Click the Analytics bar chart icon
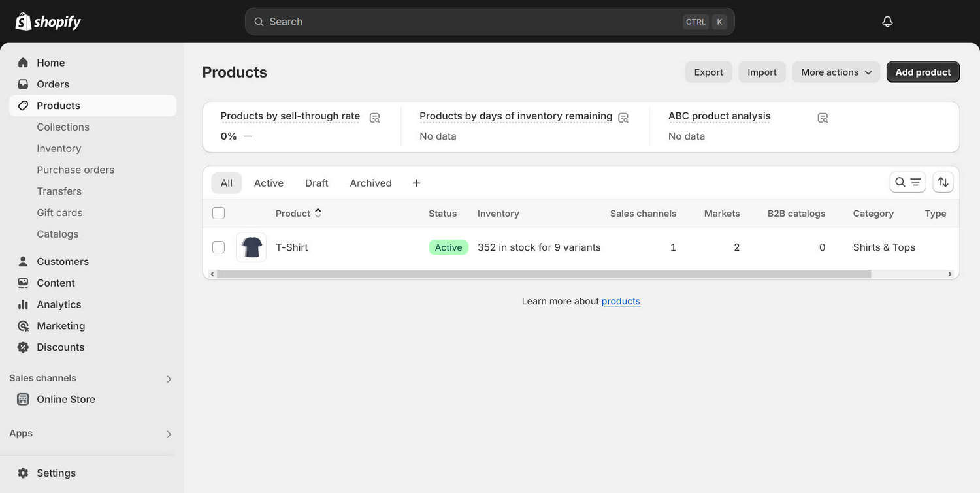The width and height of the screenshot is (980, 493). 23,304
